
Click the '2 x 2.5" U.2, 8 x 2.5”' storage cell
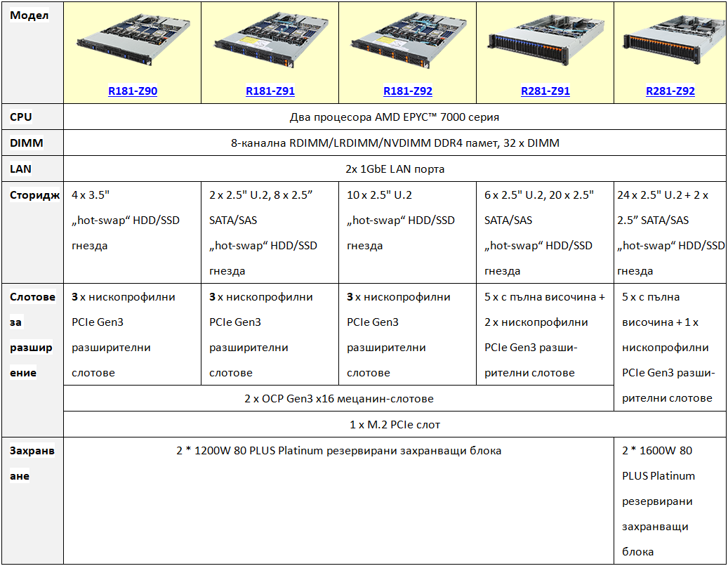pyautogui.click(x=270, y=232)
